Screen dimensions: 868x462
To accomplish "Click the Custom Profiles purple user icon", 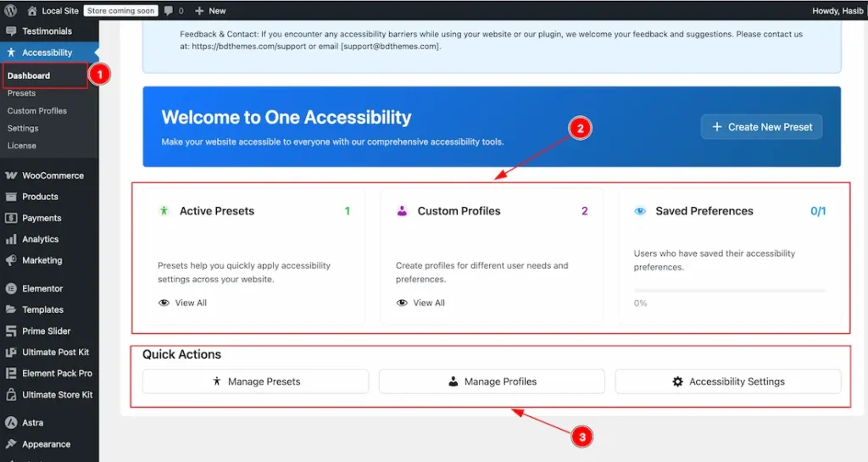I will 402,211.
